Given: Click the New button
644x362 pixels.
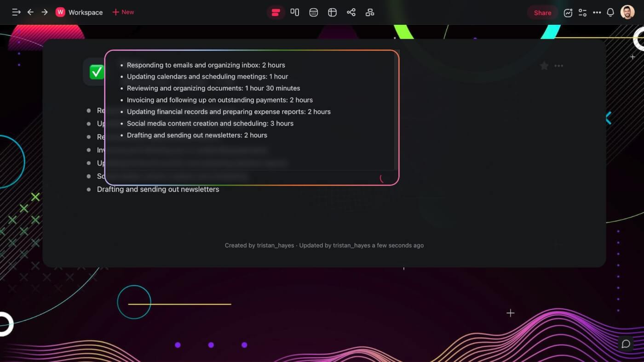Looking at the screenshot, I should 123,12.
